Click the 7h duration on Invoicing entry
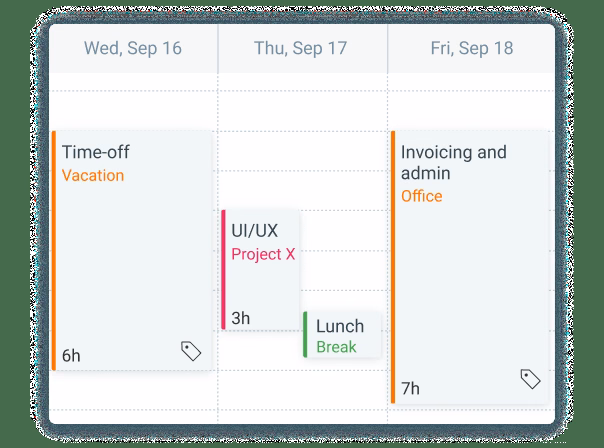 pyautogui.click(x=410, y=388)
